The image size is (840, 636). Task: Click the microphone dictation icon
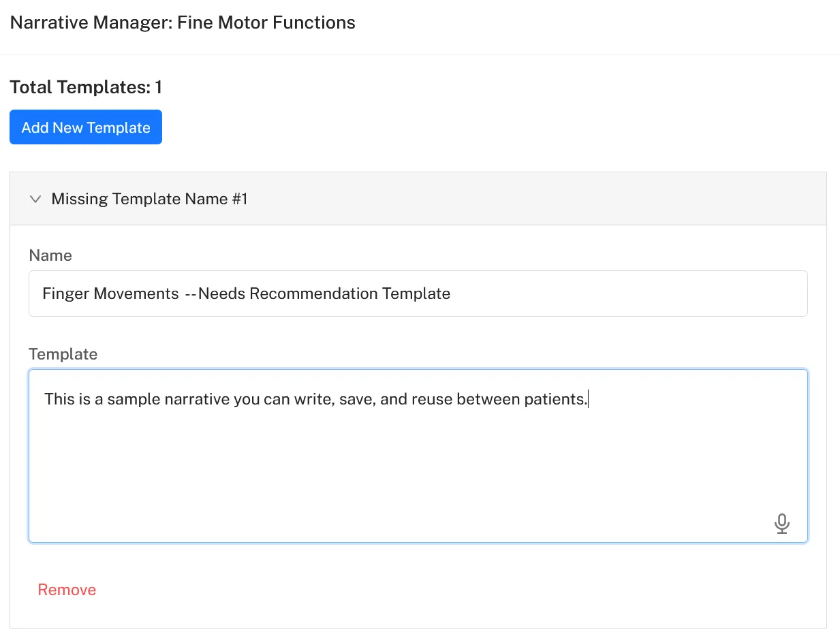pyautogui.click(x=782, y=524)
